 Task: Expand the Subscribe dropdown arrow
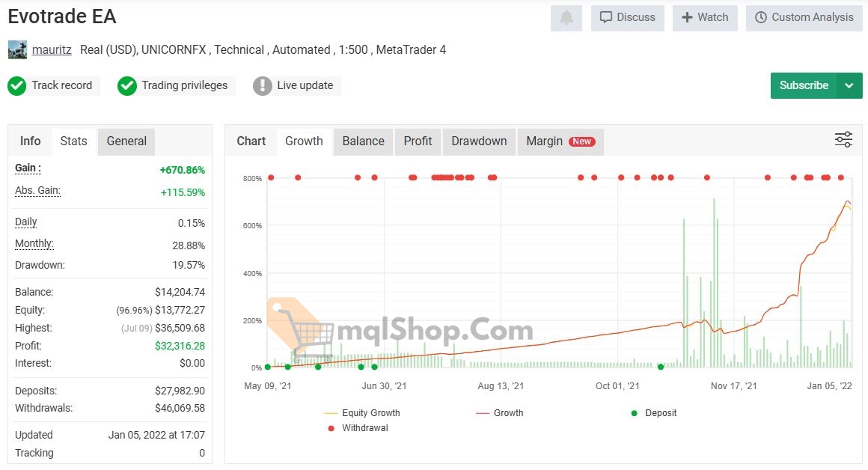(849, 85)
